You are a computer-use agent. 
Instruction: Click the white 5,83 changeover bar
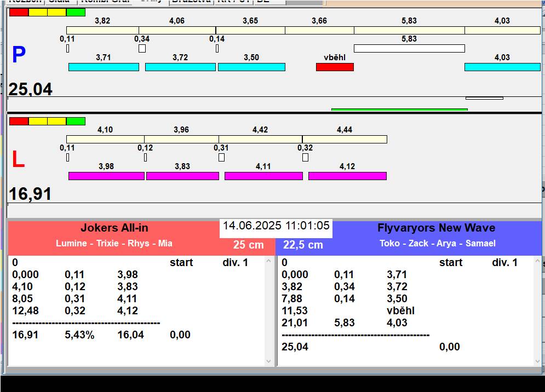409,48
